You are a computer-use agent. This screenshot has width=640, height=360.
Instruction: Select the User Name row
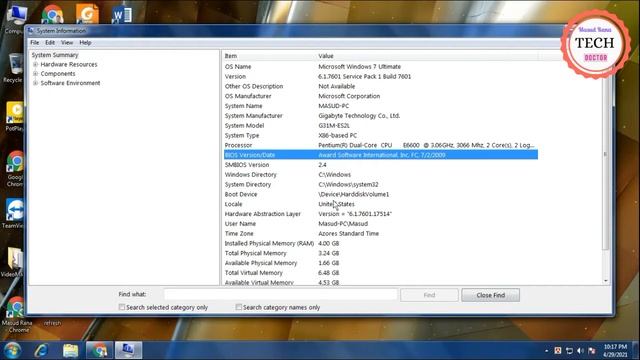pyautogui.click(x=381, y=223)
